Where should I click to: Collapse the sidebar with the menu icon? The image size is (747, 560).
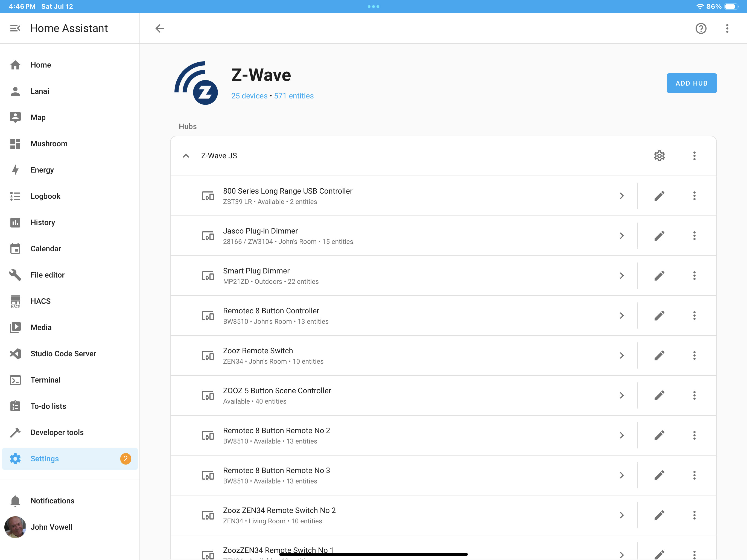tap(15, 28)
